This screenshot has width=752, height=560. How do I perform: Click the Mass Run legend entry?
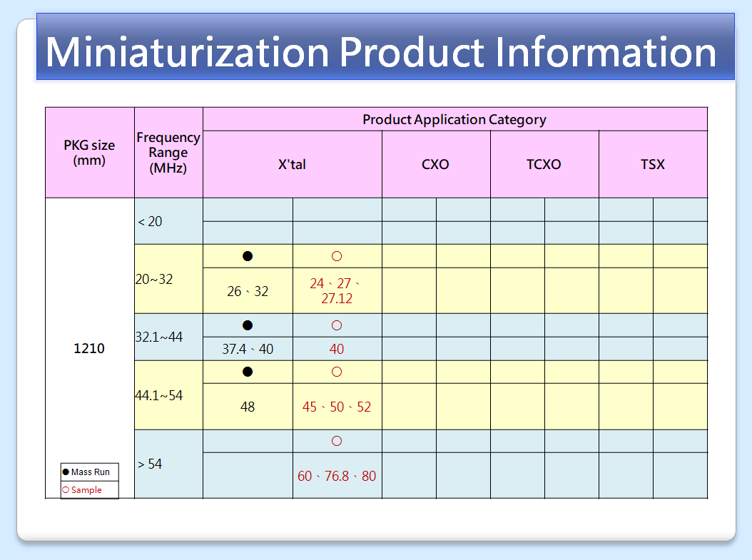(x=90, y=472)
